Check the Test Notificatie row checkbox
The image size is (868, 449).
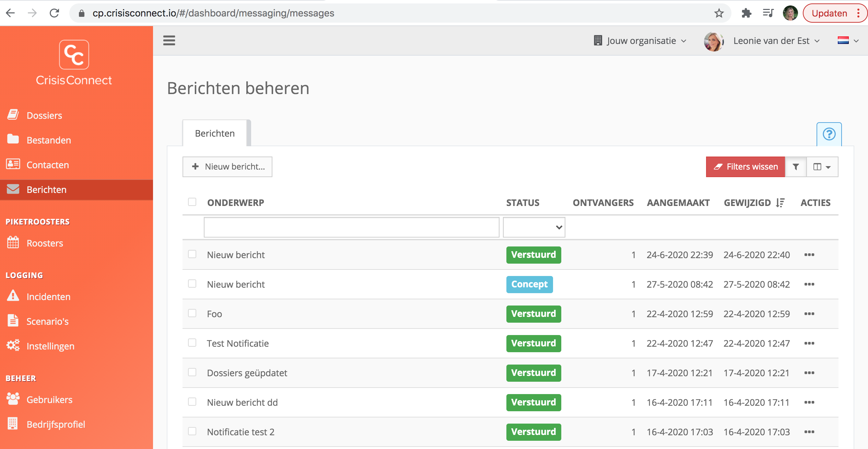click(x=192, y=343)
